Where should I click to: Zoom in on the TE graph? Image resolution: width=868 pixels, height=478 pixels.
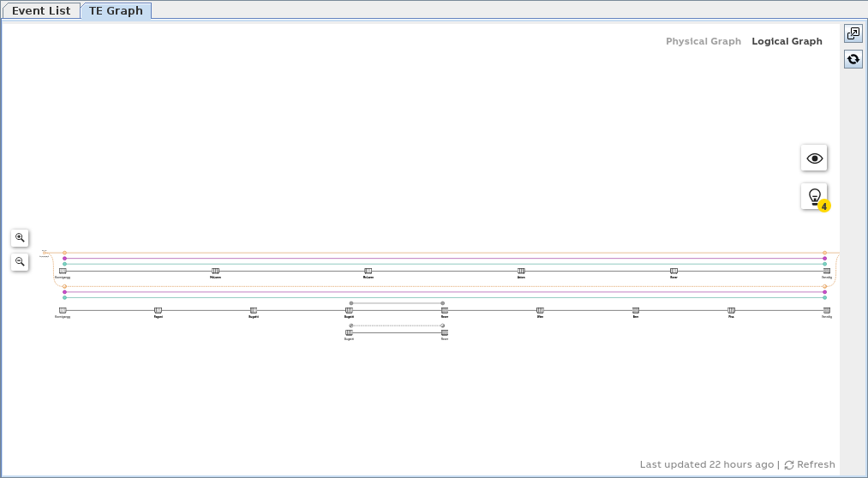click(x=20, y=238)
